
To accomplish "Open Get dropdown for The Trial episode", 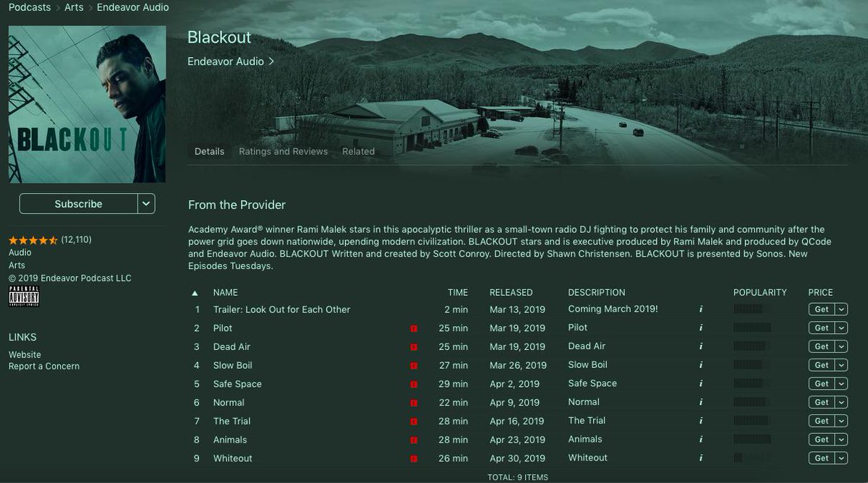I will [x=841, y=421].
